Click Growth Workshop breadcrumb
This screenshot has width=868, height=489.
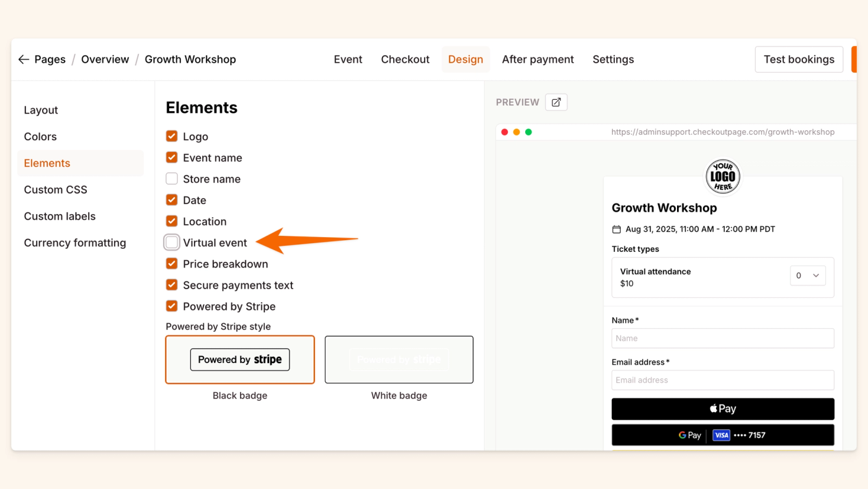pyautogui.click(x=190, y=60)
